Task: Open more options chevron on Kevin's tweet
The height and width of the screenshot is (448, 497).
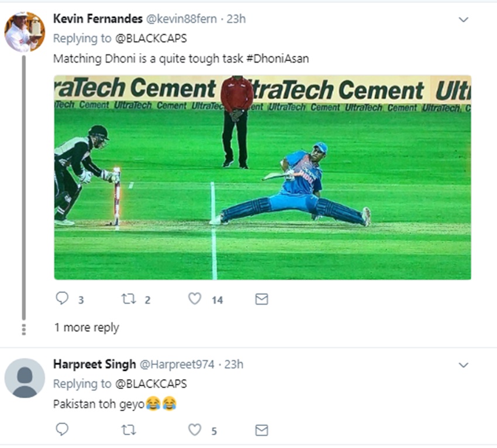Action: click(463, 20)
